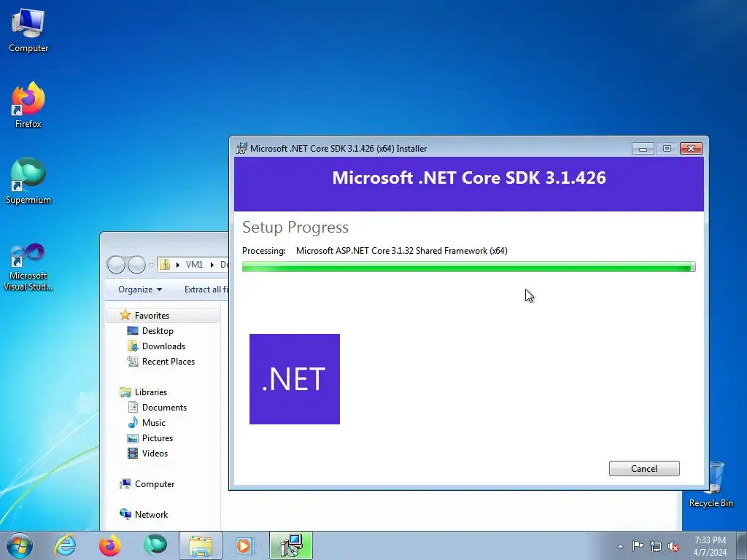
Task: Open the recent locations dropdown arrow in Explorer
Action: (x=151, y=265)
